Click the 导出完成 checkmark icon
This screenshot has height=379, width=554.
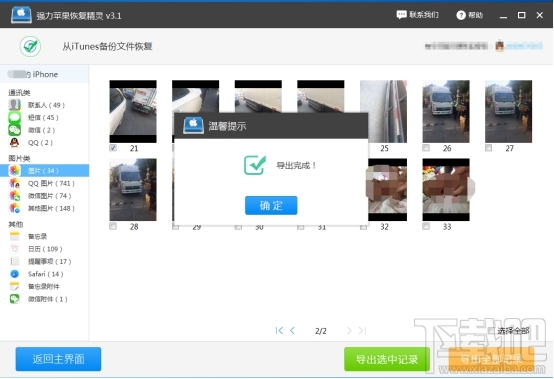pyautogui.click(x=255, y=165)
